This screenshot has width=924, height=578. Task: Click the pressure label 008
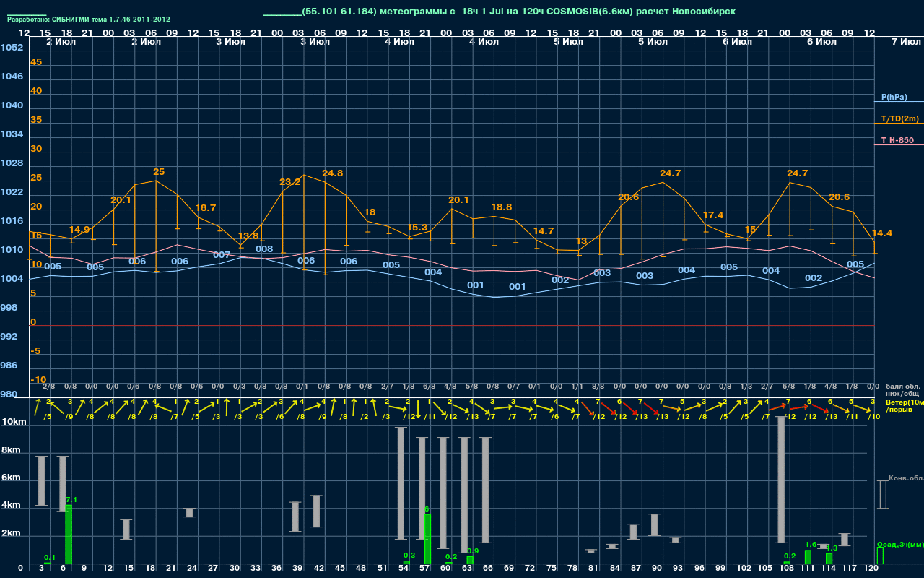[264, 249]
